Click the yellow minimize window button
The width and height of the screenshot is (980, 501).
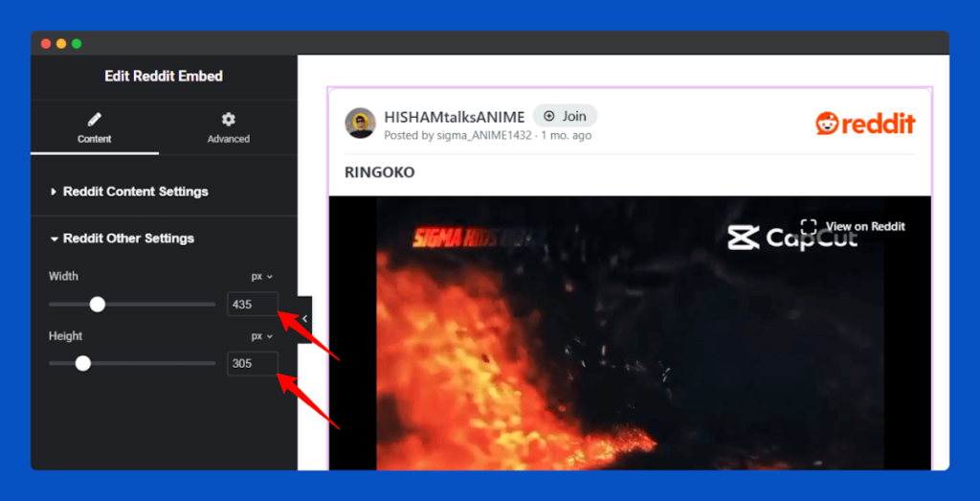pyautogui.click(x=61, y=44)
